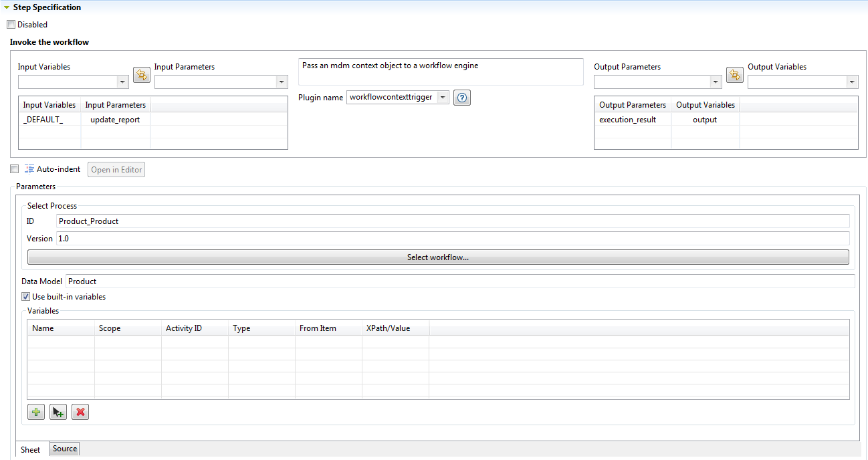868x460 pixels.
Task: Click the green plus add variable button
Action: tap(36, 412)
